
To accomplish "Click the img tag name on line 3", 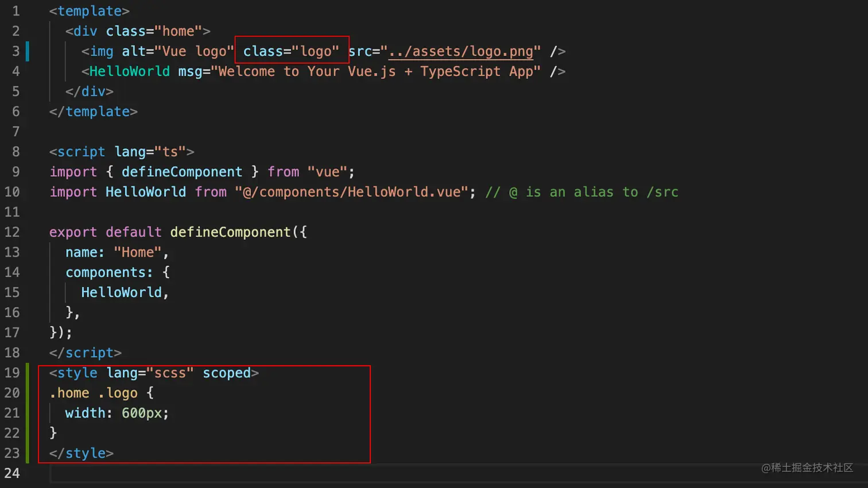I will click(102, 51).
